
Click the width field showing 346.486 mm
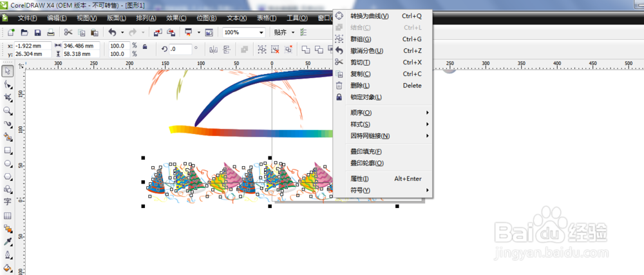click(81, 46)
